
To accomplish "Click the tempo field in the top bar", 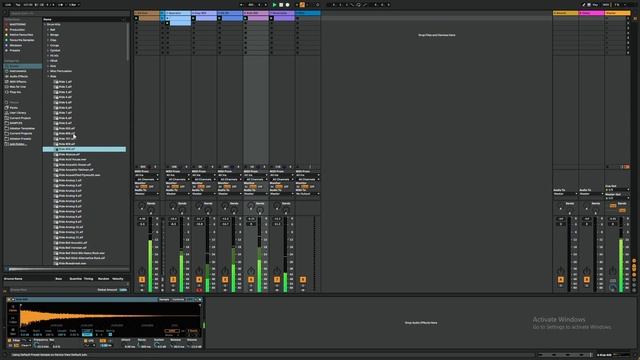I will [x=28, y=5].
